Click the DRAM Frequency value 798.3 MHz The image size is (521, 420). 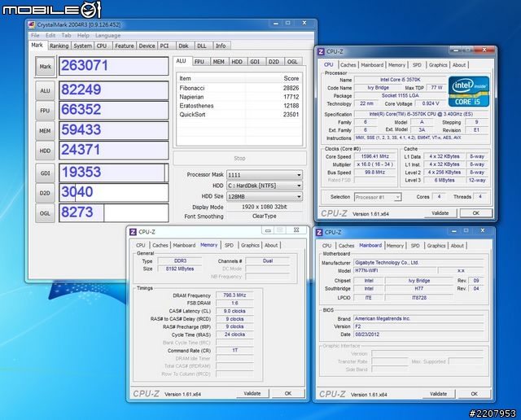[234, 295]
